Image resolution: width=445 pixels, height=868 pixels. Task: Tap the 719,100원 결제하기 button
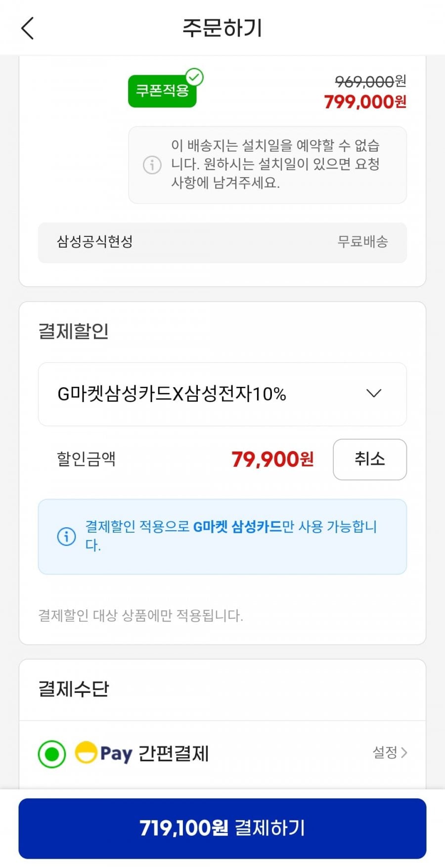coord(222,828)
